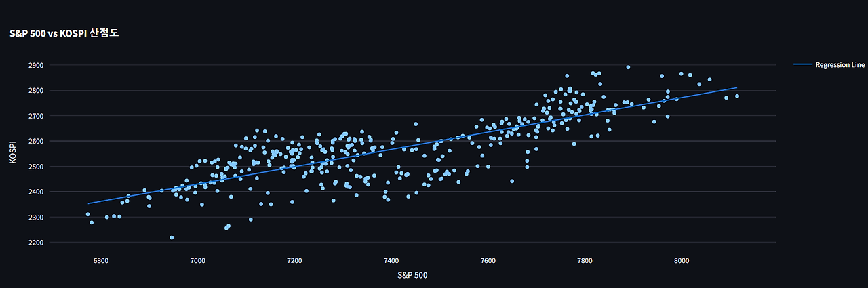Viewport: 868px width, 288px height.
Task: Click the x-axis tick label '7600'
Action: click(488, 260)
